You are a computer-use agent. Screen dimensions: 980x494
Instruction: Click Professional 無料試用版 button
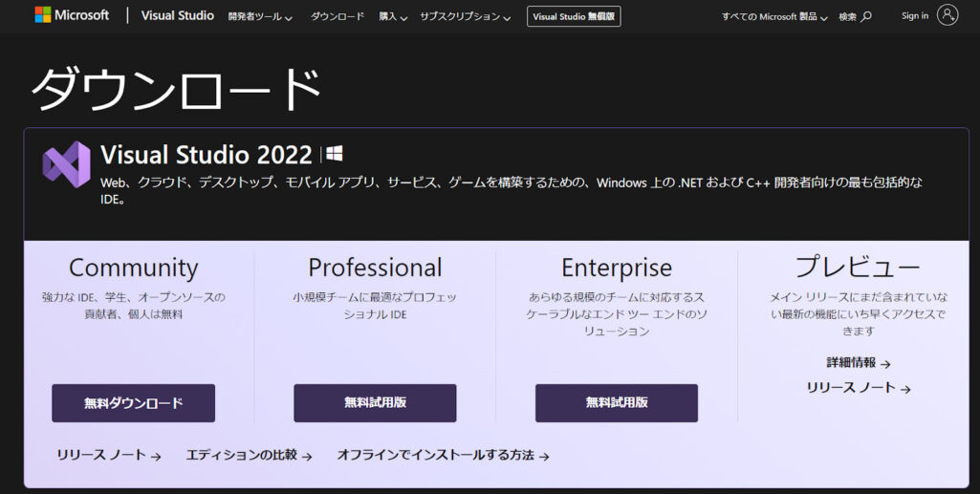(x=375, y=403)
